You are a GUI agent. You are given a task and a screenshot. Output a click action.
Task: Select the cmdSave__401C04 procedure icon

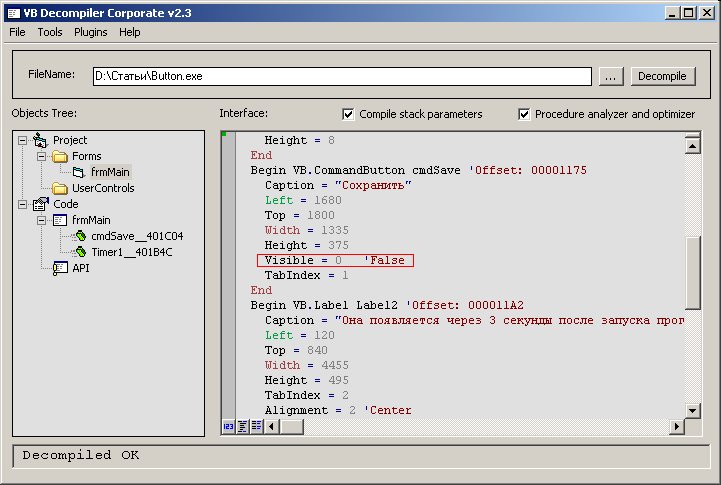click(x=79, y=236)
